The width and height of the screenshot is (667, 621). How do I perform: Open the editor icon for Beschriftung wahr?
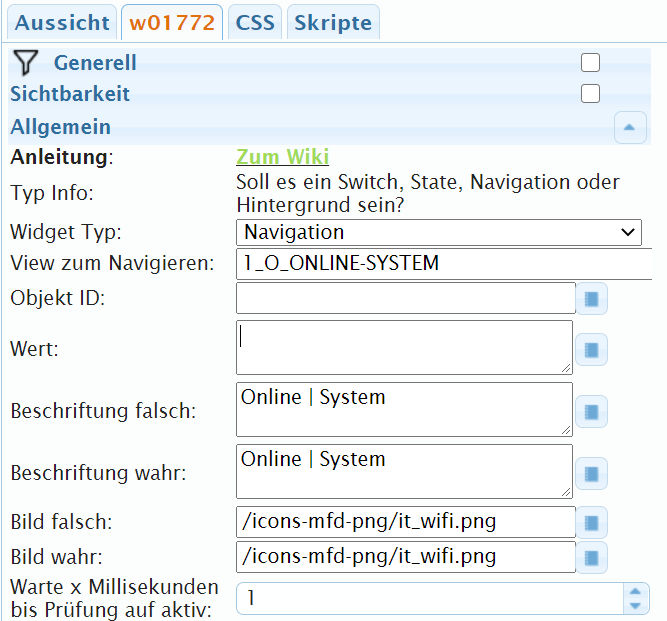pos(591,472)
